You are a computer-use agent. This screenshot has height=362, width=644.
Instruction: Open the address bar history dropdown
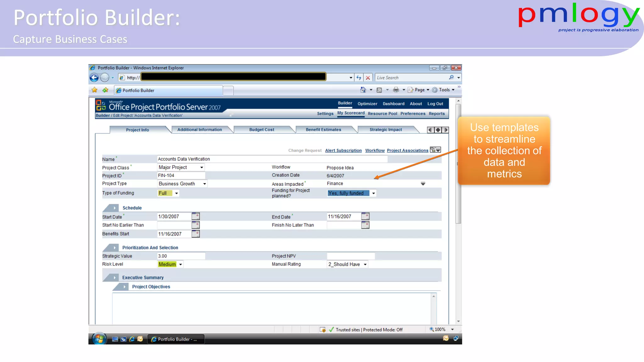[x=351, y=78]
